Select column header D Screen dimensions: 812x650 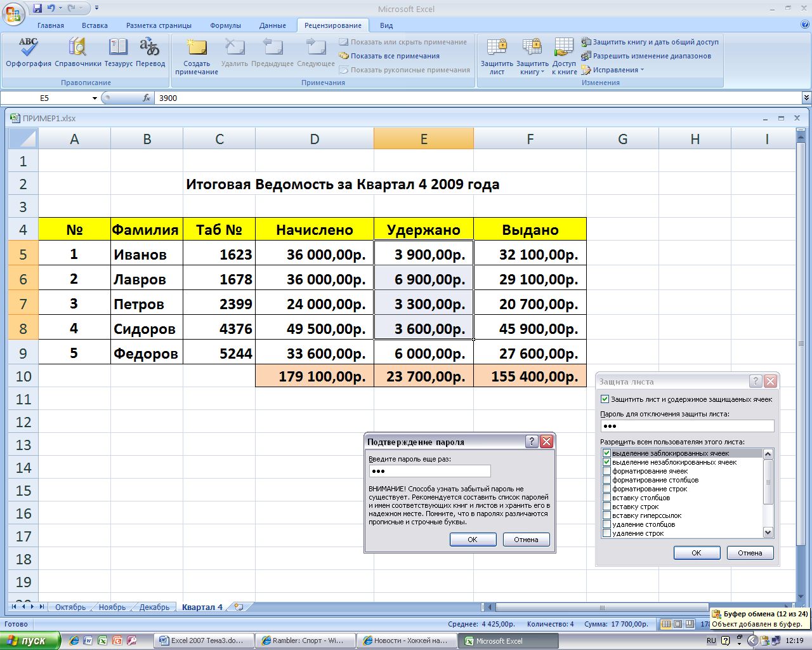tap(315, 139)
